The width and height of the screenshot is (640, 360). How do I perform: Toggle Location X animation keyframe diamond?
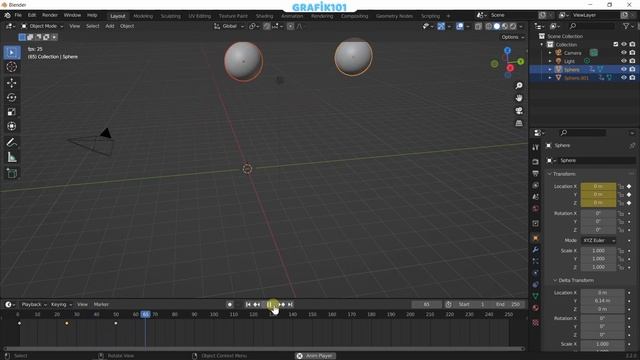click(x=629, y=187)
